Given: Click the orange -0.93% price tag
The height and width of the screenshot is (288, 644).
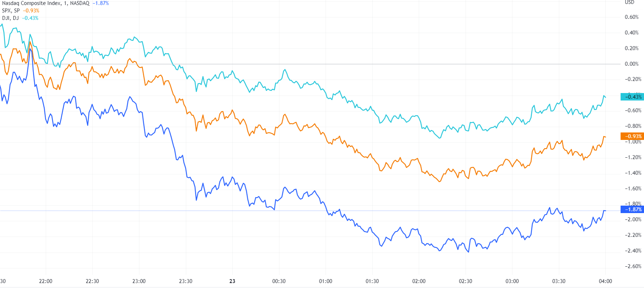Looking at the screenshot, I should (632, 136).
